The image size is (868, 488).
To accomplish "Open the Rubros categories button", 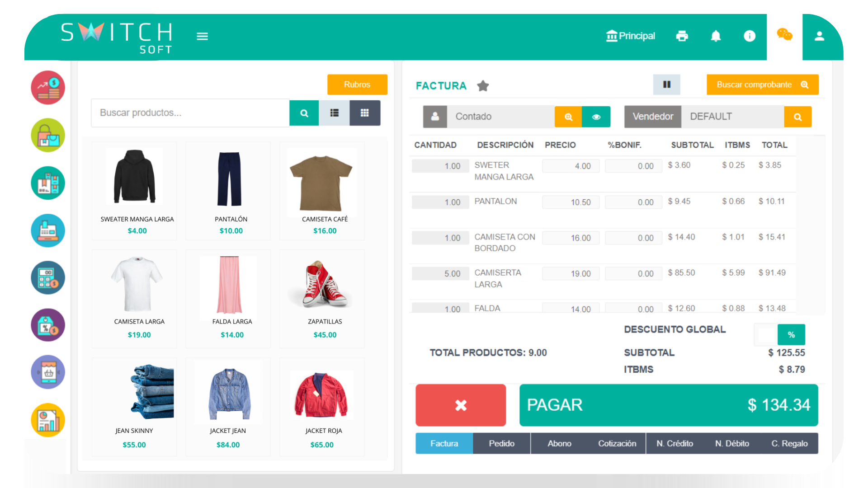I will pyautogui.click(x=357, y=84).
